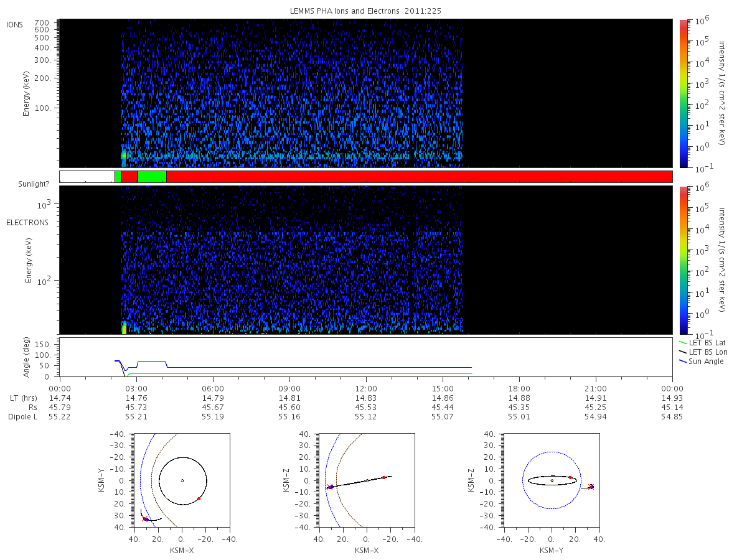Click the Dipole L value 55.07
Image resolution: width=747 pixels, height=560 pixels.
coord(443,417)
